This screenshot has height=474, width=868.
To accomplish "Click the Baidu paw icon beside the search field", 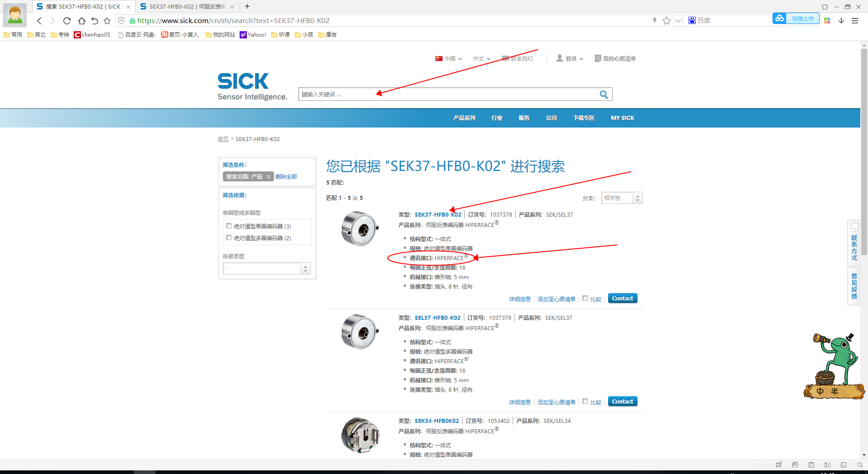I will pyautogui.click(x=693, y=20).
